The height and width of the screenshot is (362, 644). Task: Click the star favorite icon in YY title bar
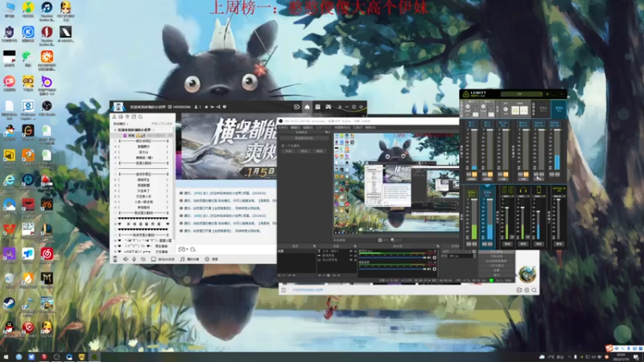point(206,107)
